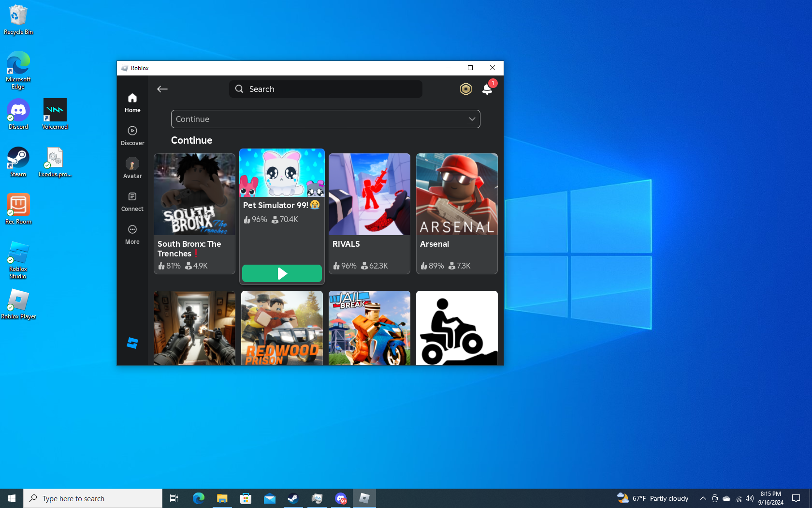Open the Discover section in Roblox
Viewport: 812px width, 508px height.
[x=132, y=136]
